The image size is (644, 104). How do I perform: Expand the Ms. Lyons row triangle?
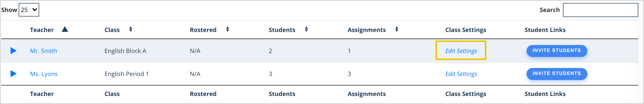[x=13, y=74]
